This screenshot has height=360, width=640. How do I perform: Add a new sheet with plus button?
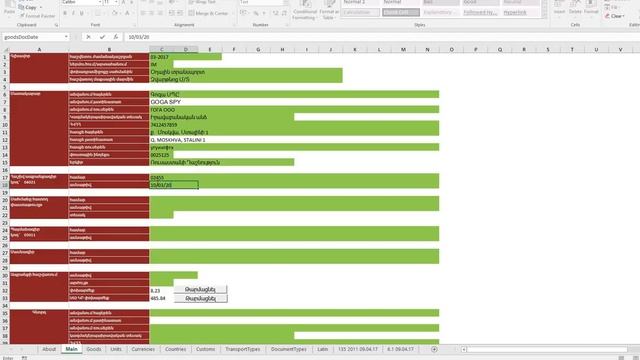click(x=434, y=349)
